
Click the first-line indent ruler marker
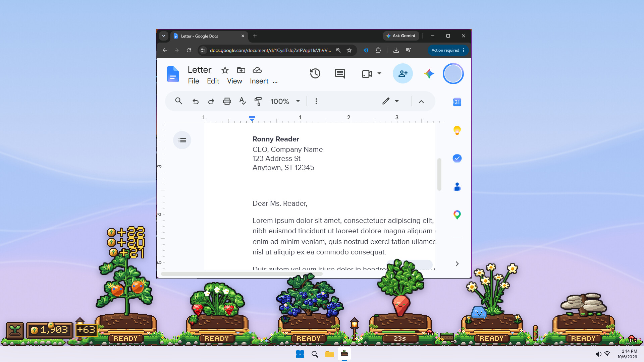coord(252,117)
